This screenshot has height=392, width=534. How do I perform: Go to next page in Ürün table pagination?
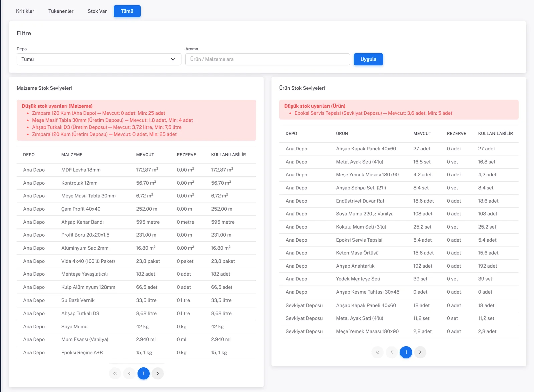[x=420, y=352]
